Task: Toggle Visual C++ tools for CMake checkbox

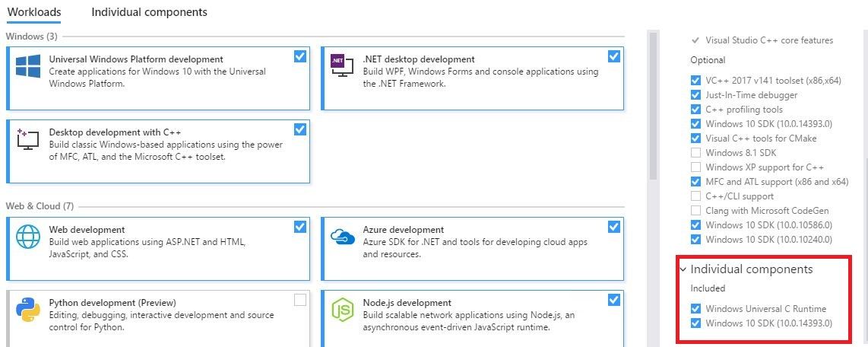Action: click(695, 138)
